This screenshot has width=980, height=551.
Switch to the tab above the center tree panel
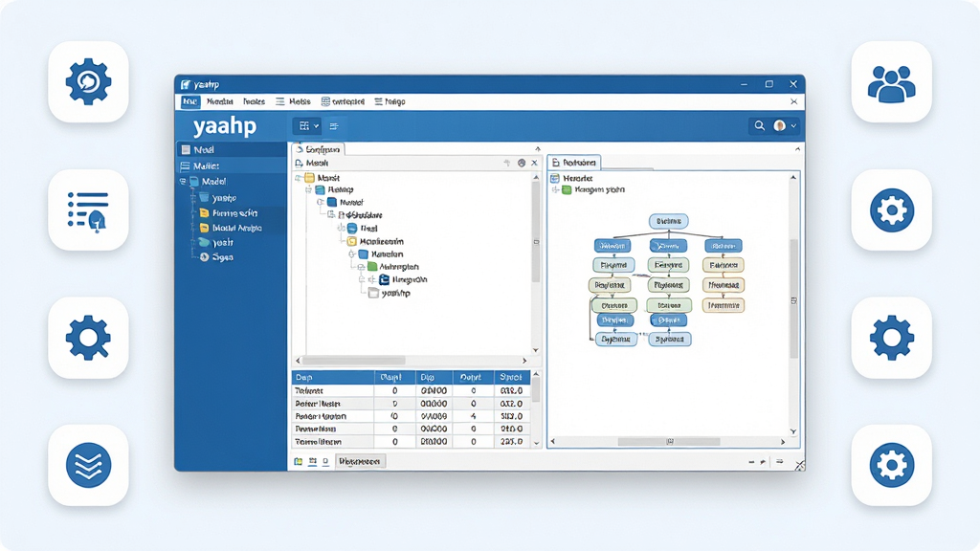coord(318,149)
